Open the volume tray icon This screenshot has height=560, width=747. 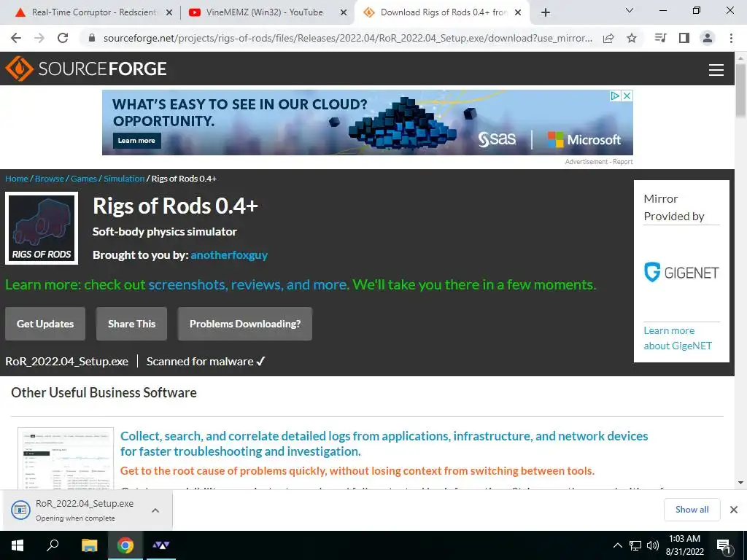(x=653, y=545)
